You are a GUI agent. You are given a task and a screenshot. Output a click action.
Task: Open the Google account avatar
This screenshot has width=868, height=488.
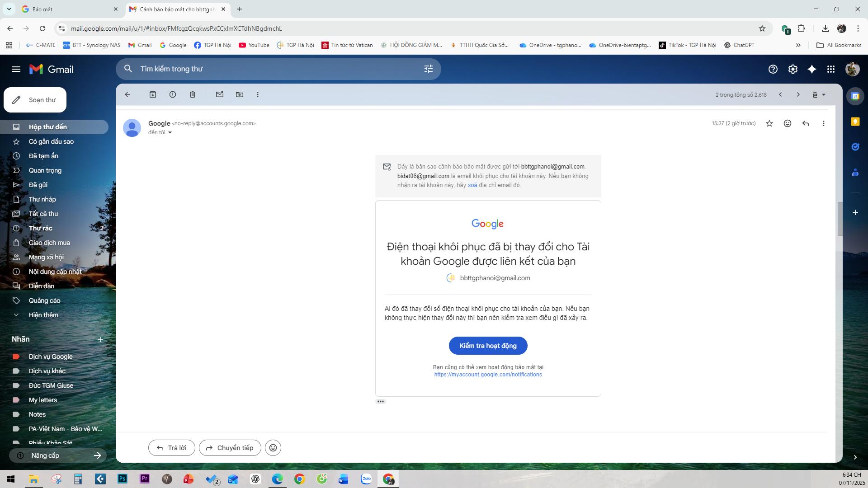click(x=853, y=69)
